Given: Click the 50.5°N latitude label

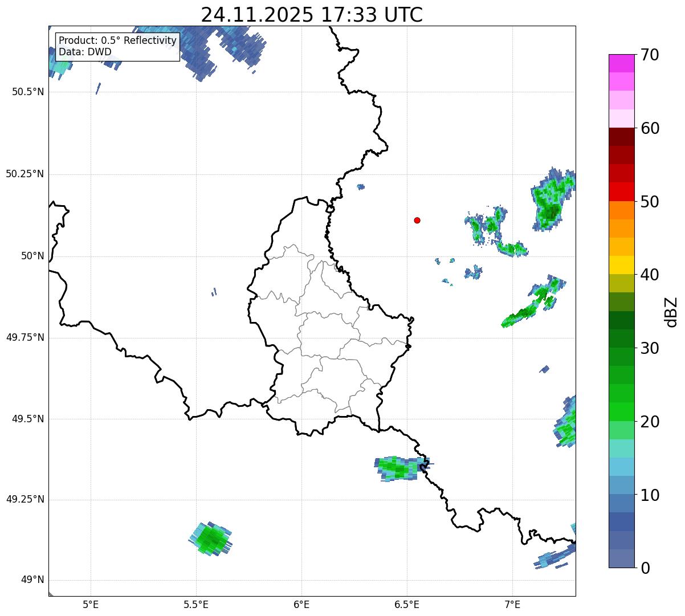Looking at the screenshot, I should point(28,92).
